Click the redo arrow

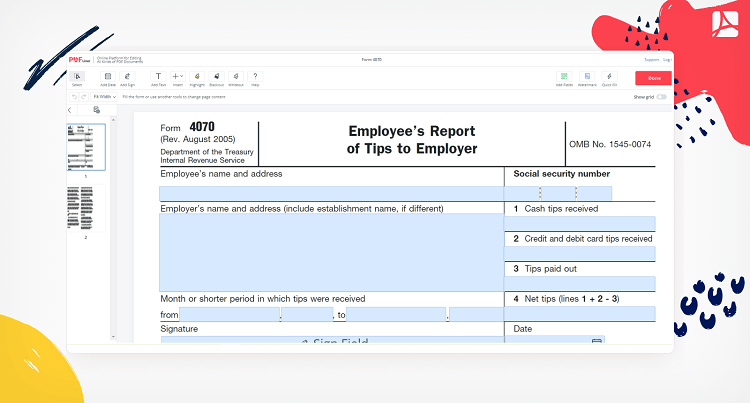(84, 97)
